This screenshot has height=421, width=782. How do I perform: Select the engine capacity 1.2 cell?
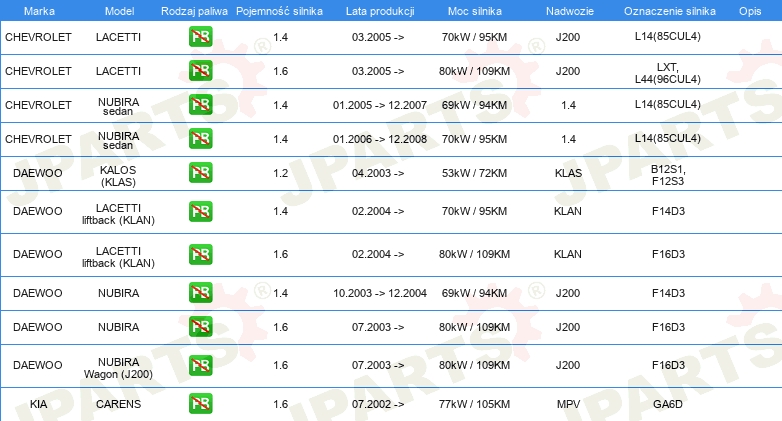point(281,173)
